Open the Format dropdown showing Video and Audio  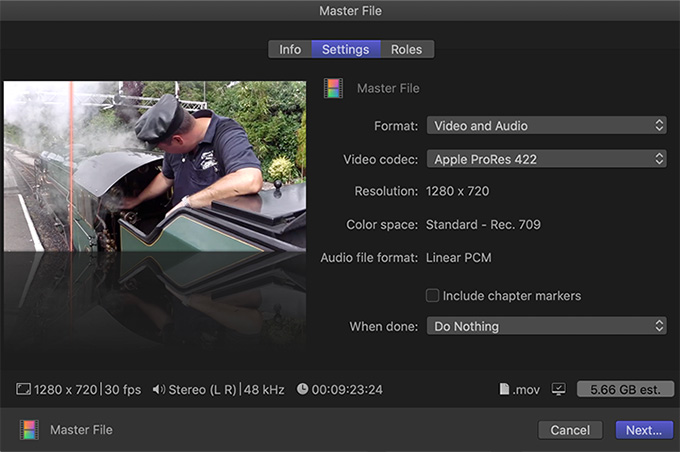(x=546, y=125)
